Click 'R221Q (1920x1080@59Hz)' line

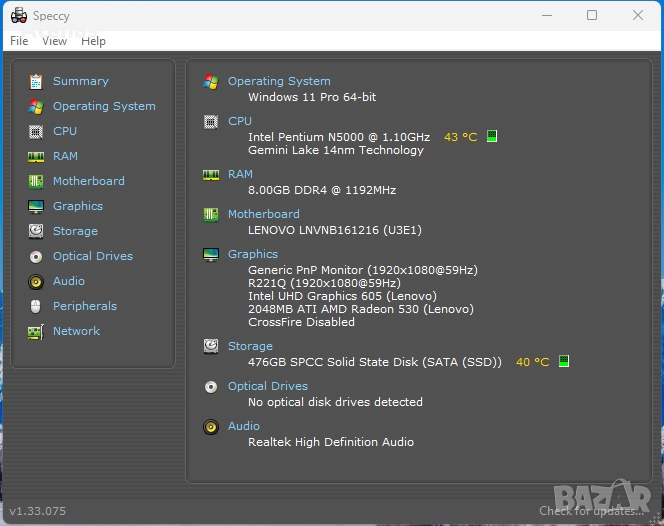coord(324,283)
